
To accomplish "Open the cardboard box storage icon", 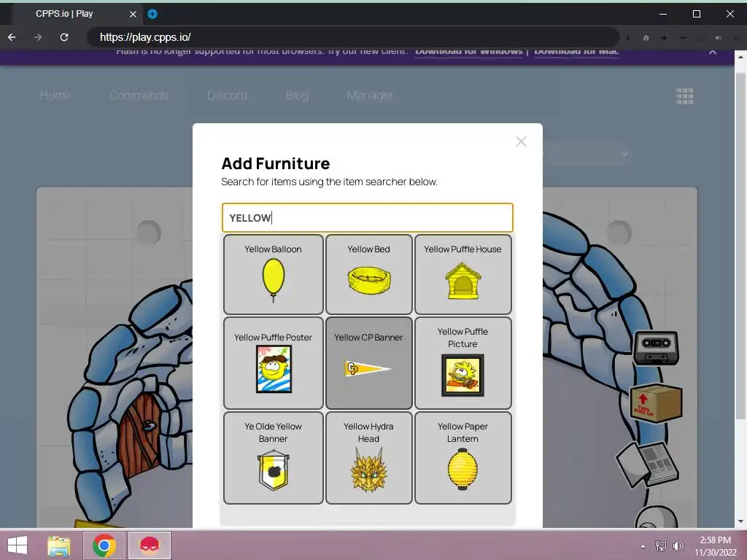I will point(656,402).
